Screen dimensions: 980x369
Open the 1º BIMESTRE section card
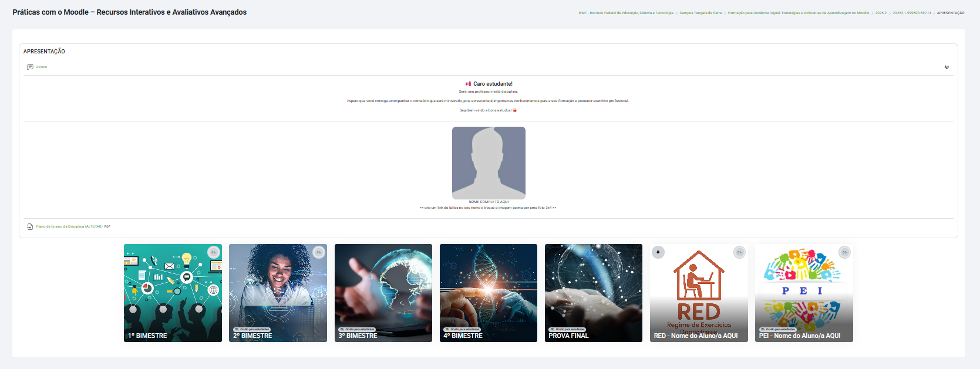coord(173,293)
